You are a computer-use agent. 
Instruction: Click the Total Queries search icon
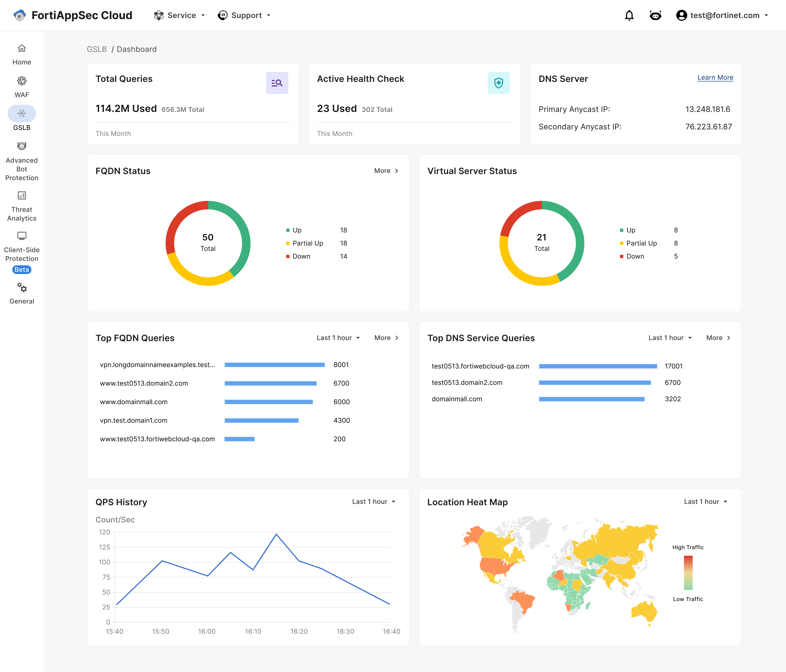[x=277, y=83]
